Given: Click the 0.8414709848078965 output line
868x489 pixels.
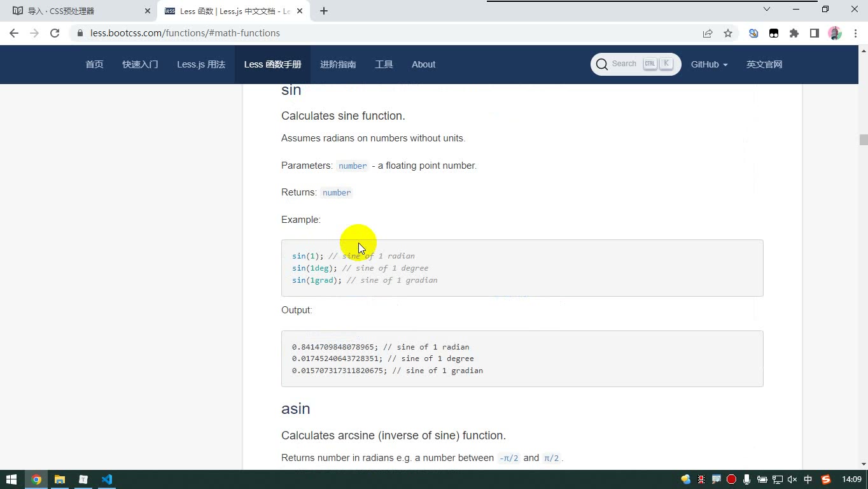Looking at the screenshot, I should coord(381,347).
